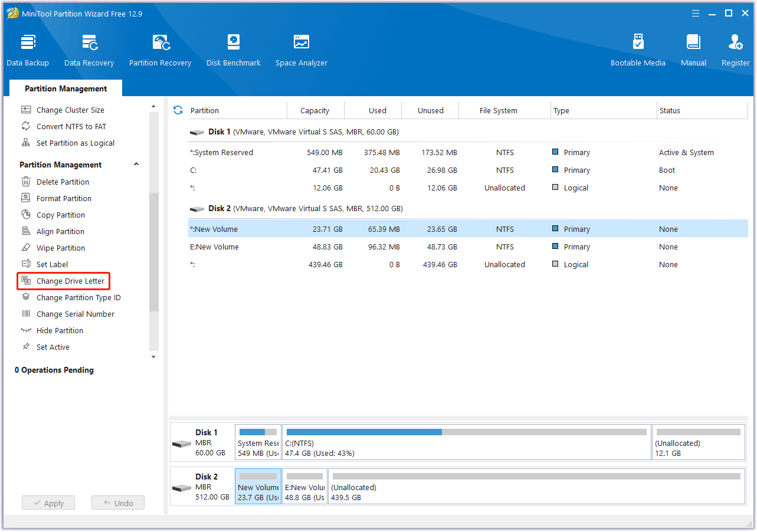The width and height of the screenshot is (757, 532).
Task: Switch to the Partition Management tab
Action: click(66, 88)
